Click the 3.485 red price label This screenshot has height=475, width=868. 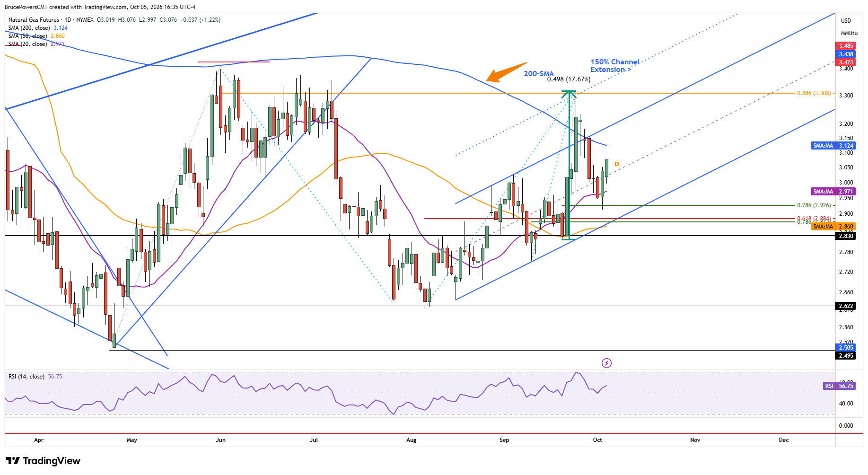pyautogui.click(x=846, y=46)
